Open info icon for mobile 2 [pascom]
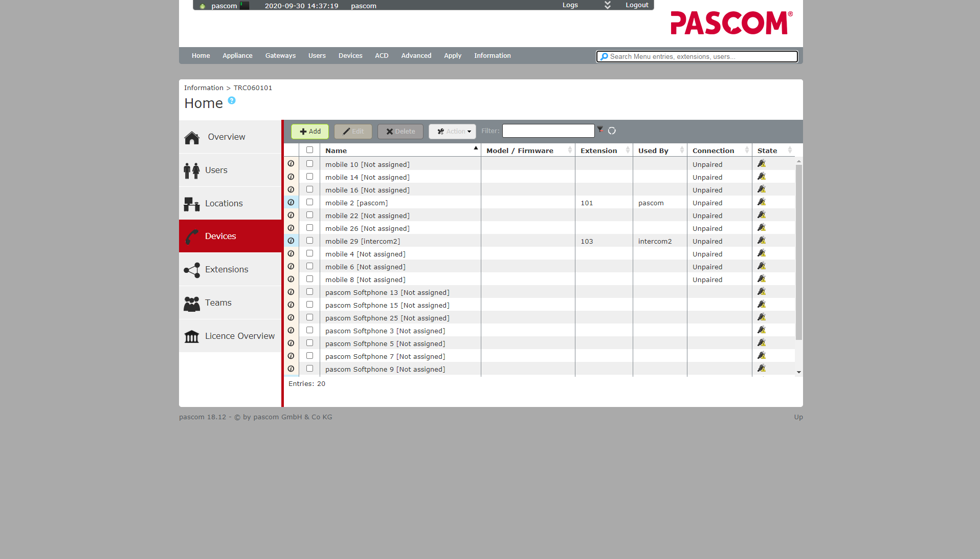Viewport: 980px width, 559px height. 291,203
